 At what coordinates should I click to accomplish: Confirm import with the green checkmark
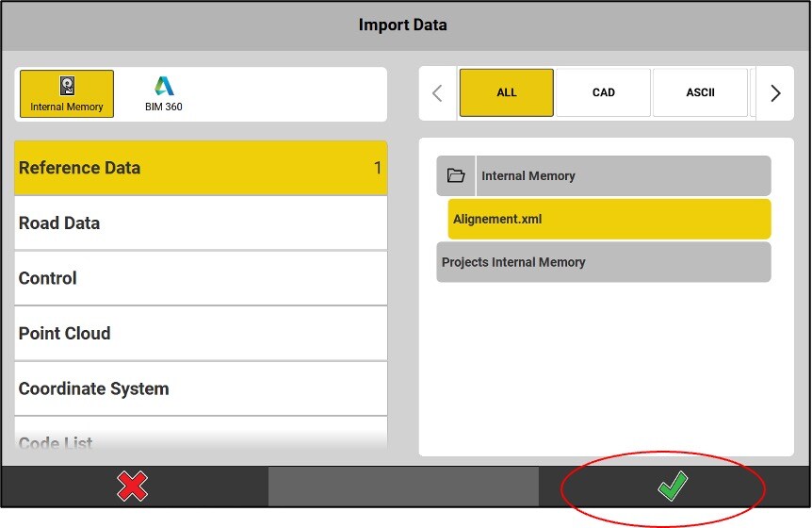[x=673, y=487]
